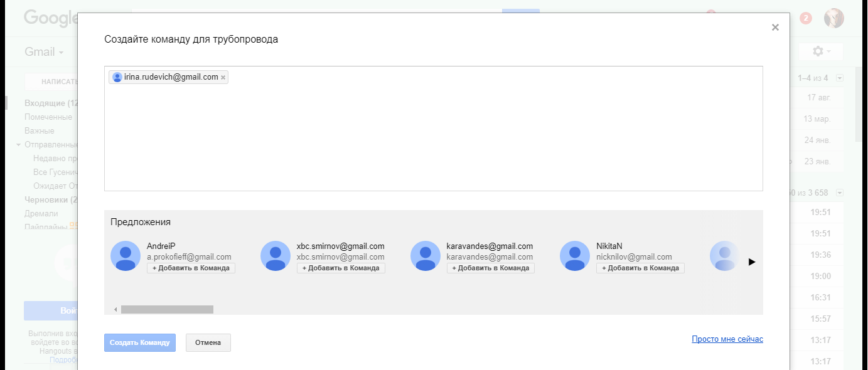This screenshot has width=868, height=370.
Task: Show next suggestions with right arrow
Action: 752,262
